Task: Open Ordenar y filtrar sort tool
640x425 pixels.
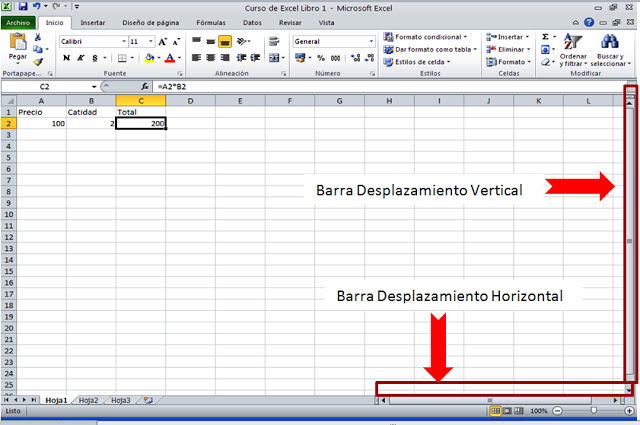Action: (573, 52)
